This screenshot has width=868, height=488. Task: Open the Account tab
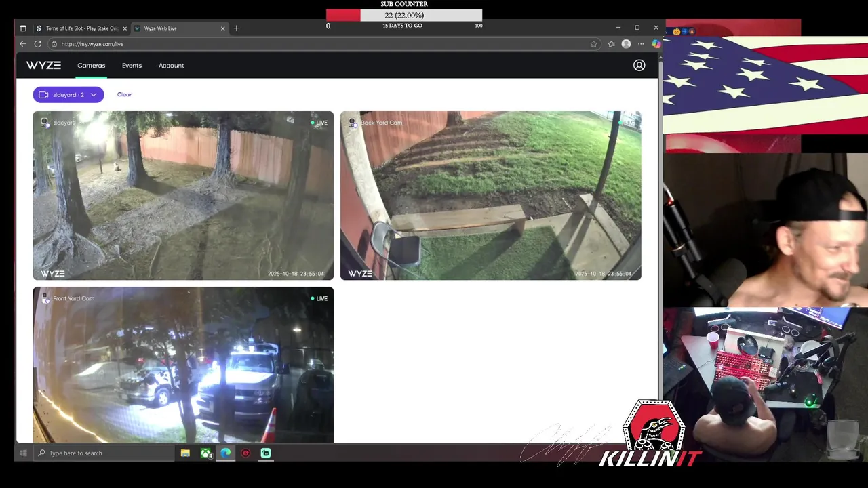click(x=171, y=66)
